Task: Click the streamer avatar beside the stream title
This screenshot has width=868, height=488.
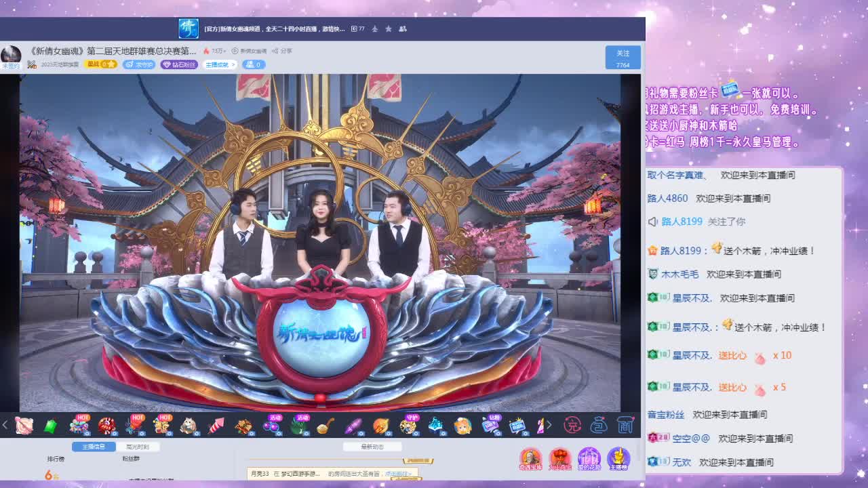Action: point(11,56)
